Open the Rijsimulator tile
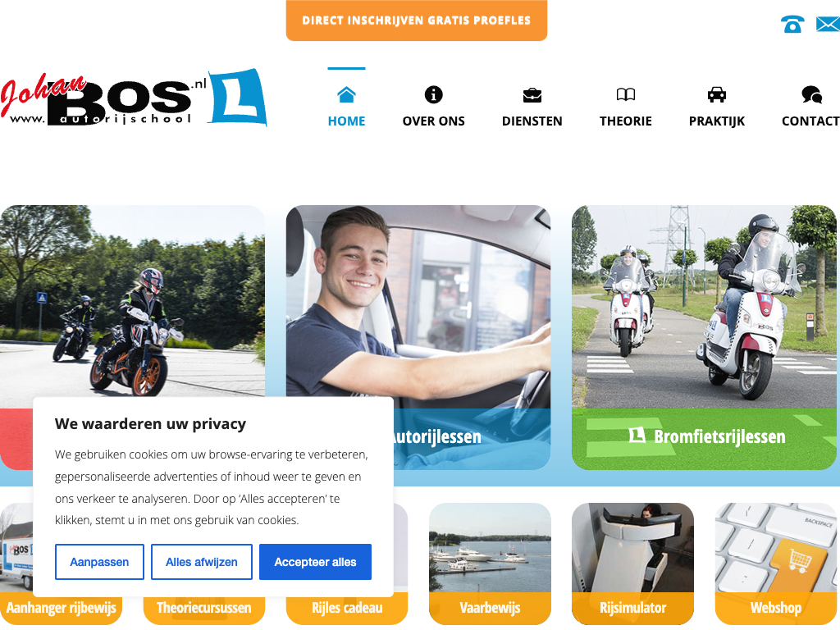This screenshot has width=840, height=630. 632,564
